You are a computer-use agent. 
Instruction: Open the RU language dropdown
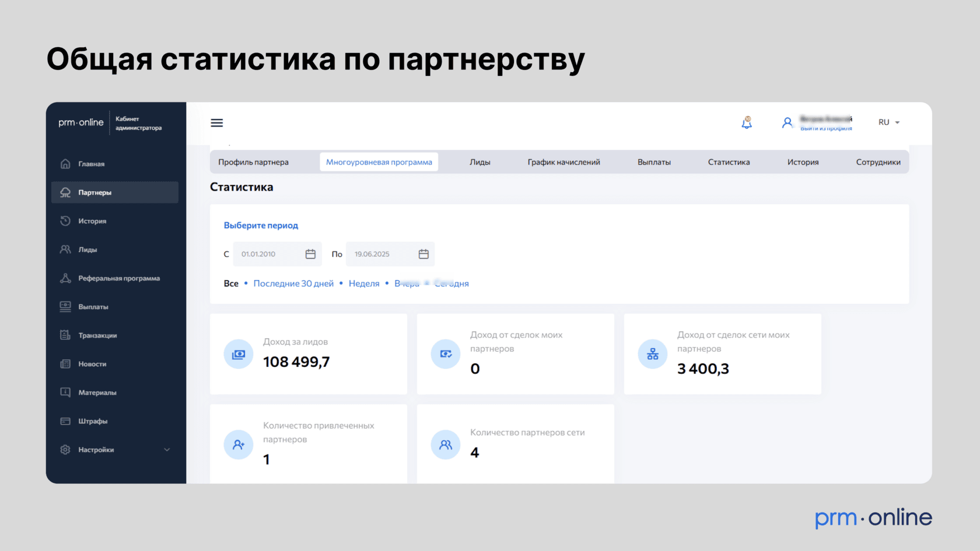(x=889, y=122)
